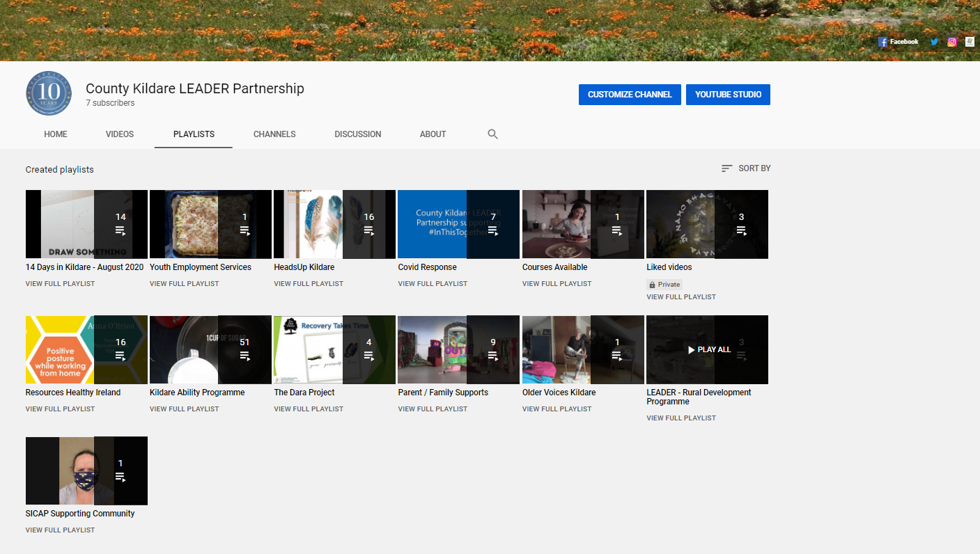This screenshot has height=554, width=980.
Task: View full playlist for Parent / Family Supports
Action: [433, 409]
